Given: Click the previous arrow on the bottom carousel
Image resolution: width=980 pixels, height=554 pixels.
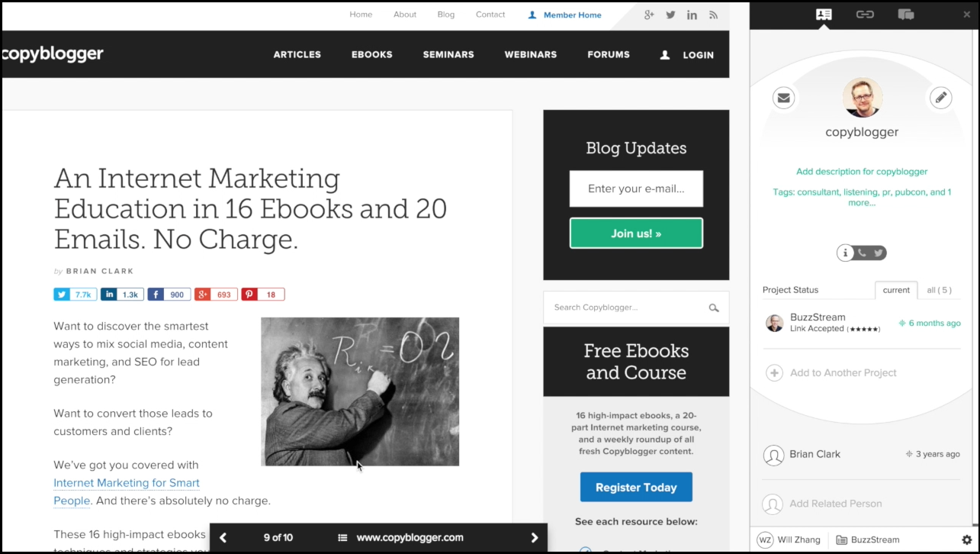Looking at the screenshot, I should click(x=223, y=537).
